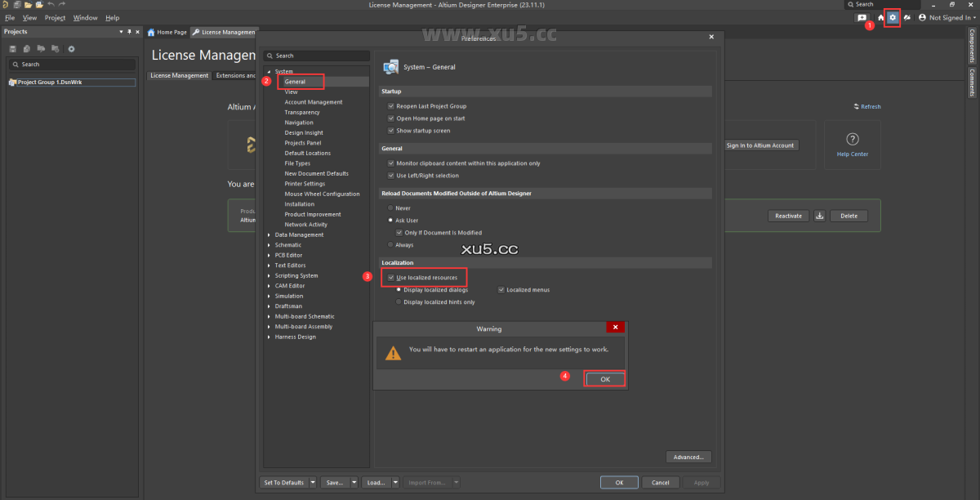Click OK in the restart warning dialog

pos(604,378)
